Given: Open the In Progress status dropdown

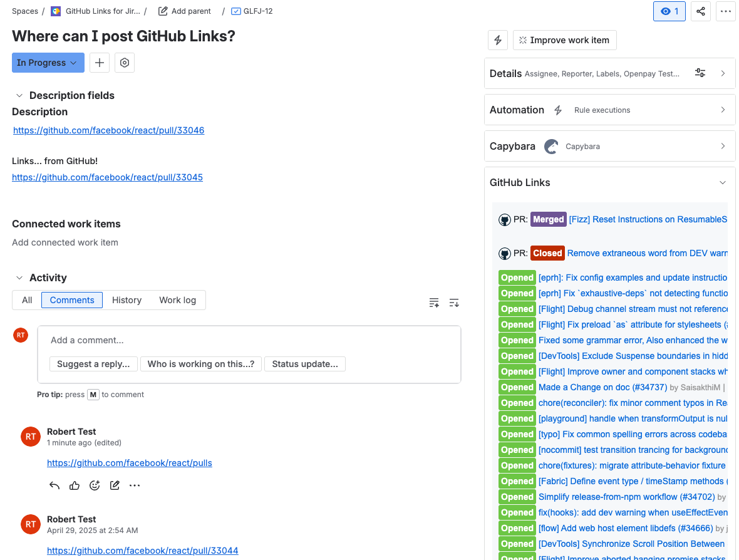Looking at the screenshot, I should pos(48,63).
